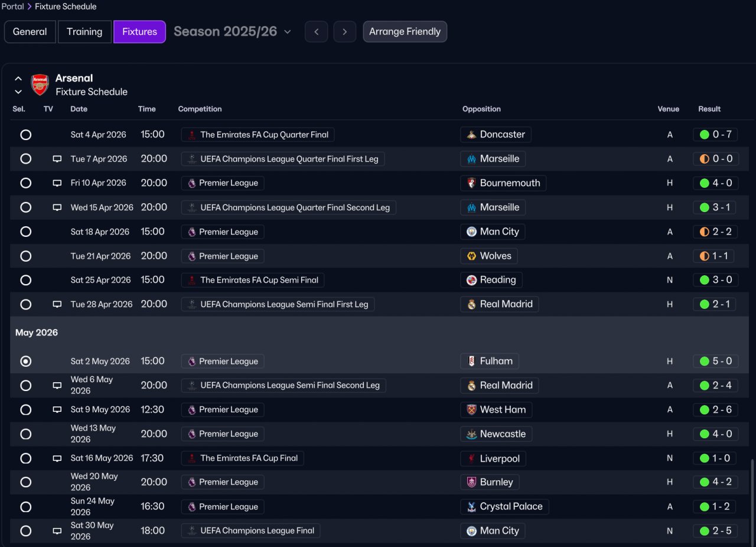Click the TV icon for Tue 7 Apr 2026
The width and height of the screenshot is (756, 547).
57,159
